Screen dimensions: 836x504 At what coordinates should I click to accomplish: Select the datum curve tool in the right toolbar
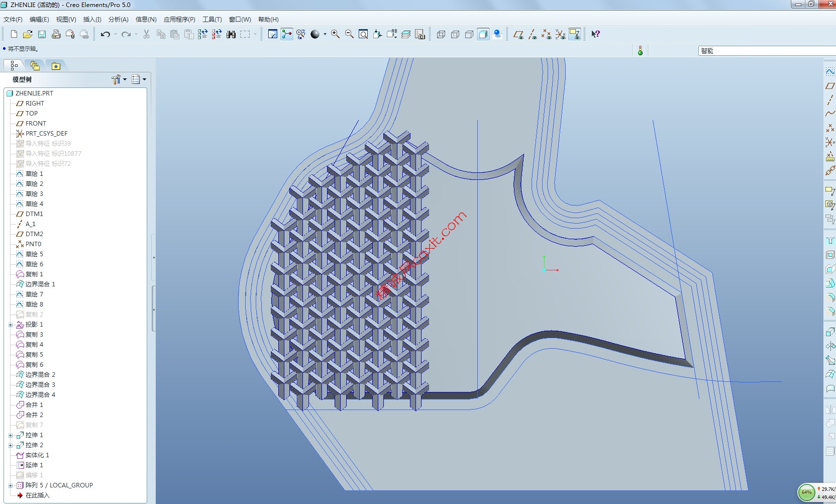[x=830, y=114]
